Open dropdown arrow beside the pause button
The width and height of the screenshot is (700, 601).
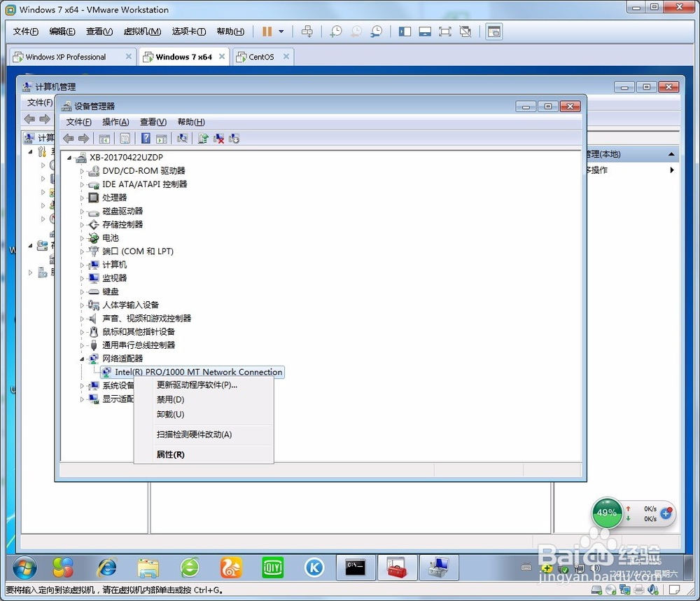pyautogui.click(x=281, y=32)
